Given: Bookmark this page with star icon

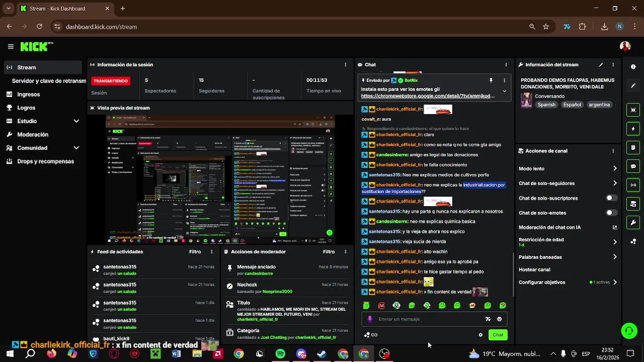Looking at the screenshot, I should (546, 27).
